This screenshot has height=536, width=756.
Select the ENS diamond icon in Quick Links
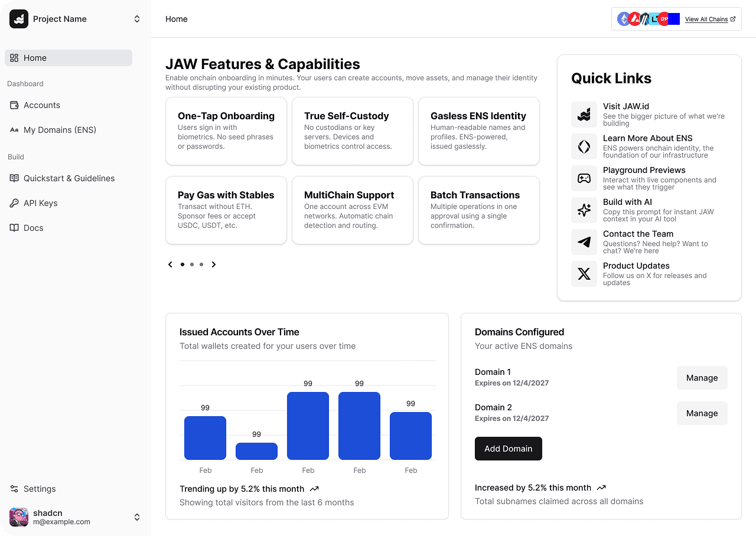click(x=584, y=146)
